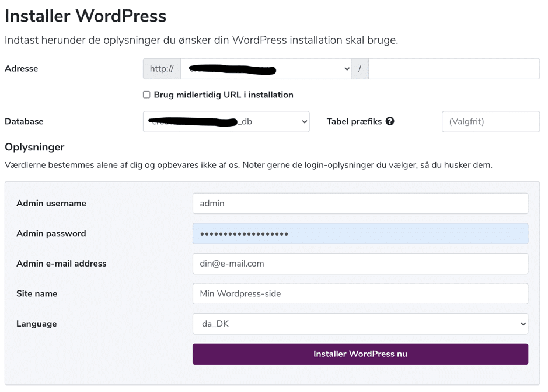Screen dimensions: 548x392
Task: Click the 'Brug midlertidig URL i installation' label
Action: [x=224, y=94]
